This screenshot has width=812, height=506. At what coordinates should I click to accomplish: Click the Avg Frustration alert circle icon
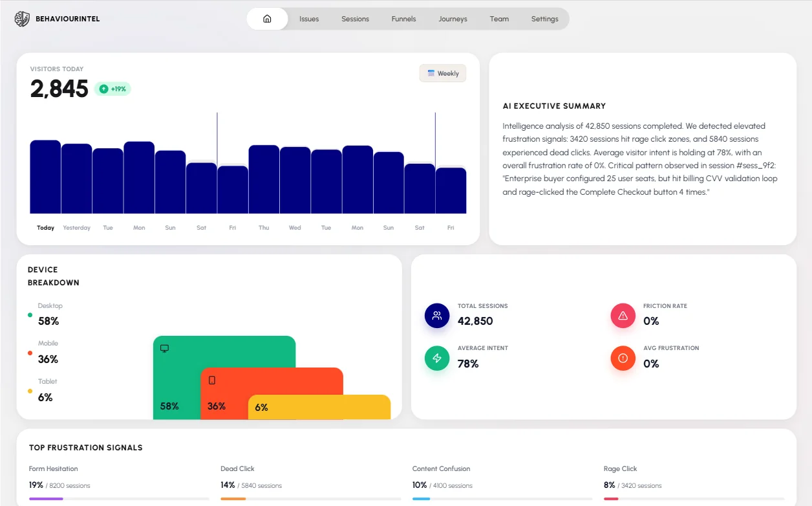(623, 358)
